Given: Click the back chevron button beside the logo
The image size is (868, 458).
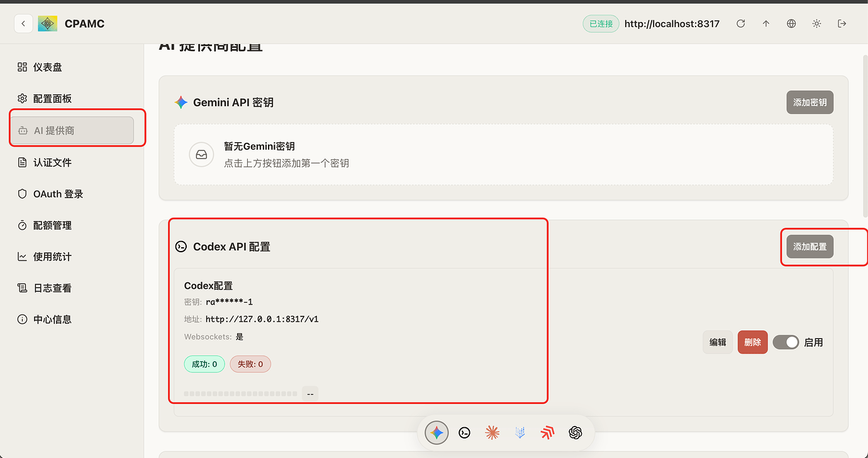Looking at the screenshot, I should [23, 24].
